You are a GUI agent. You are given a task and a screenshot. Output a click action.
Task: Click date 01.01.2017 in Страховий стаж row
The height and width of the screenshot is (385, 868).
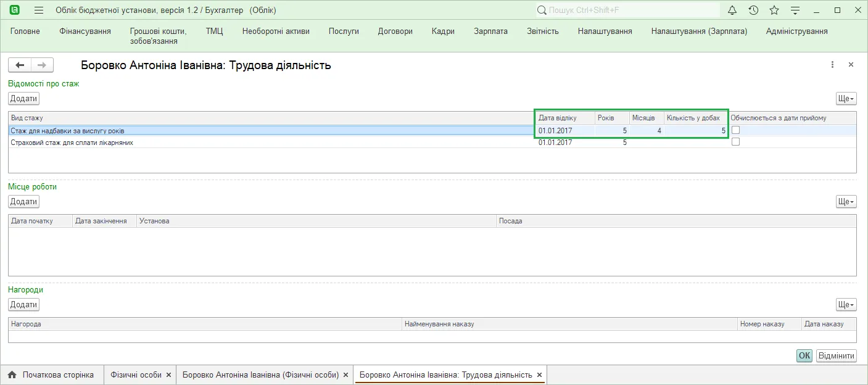coord(555,143)
